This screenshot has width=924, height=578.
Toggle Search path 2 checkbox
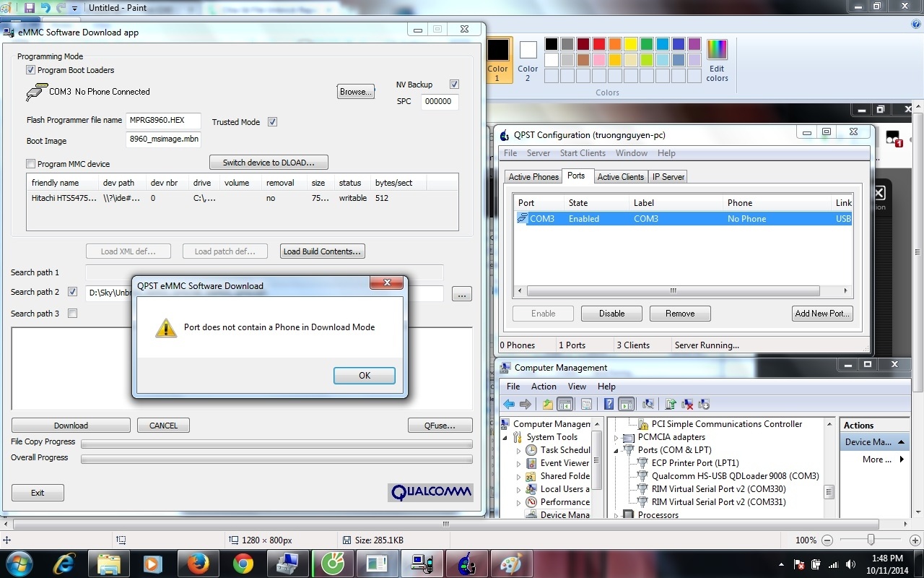[x=72, y=292]
